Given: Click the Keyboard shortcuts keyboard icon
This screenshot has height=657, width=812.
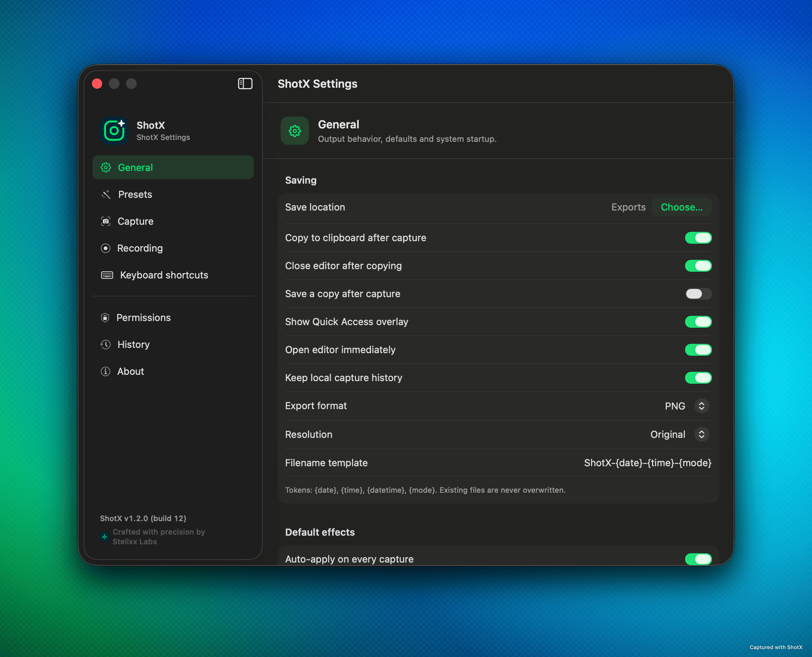Looking at the screenshot, I should [107, 275].
